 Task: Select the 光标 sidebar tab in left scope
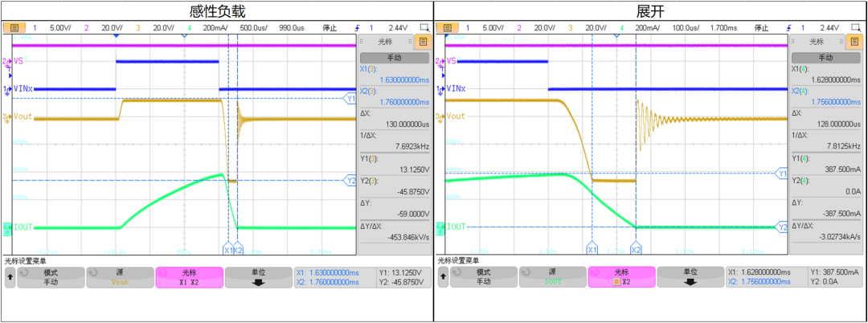click(x=387, y=42)
